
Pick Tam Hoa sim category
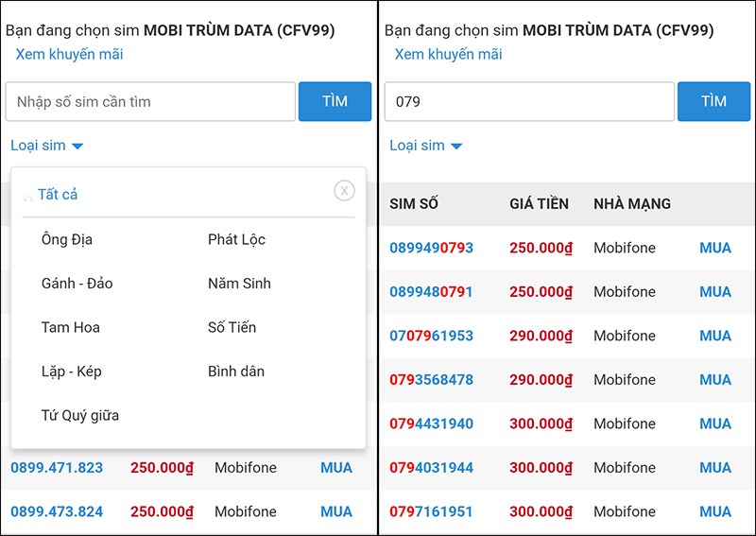[71, 327]
